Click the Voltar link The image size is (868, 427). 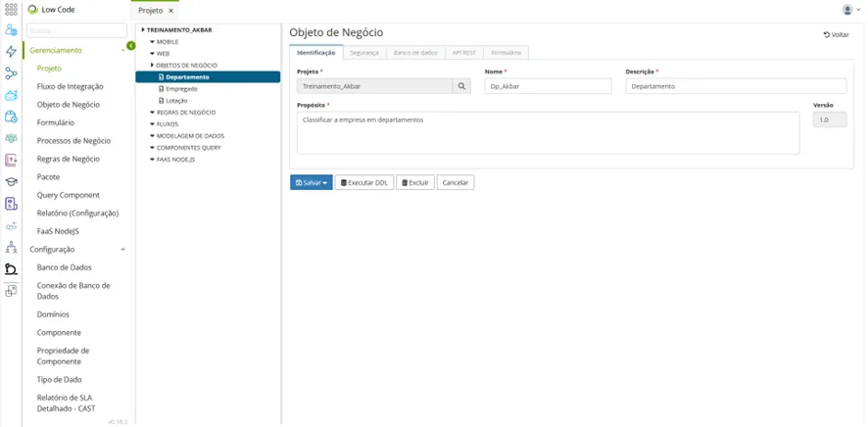pyautogui.click(x=836, y=34)
